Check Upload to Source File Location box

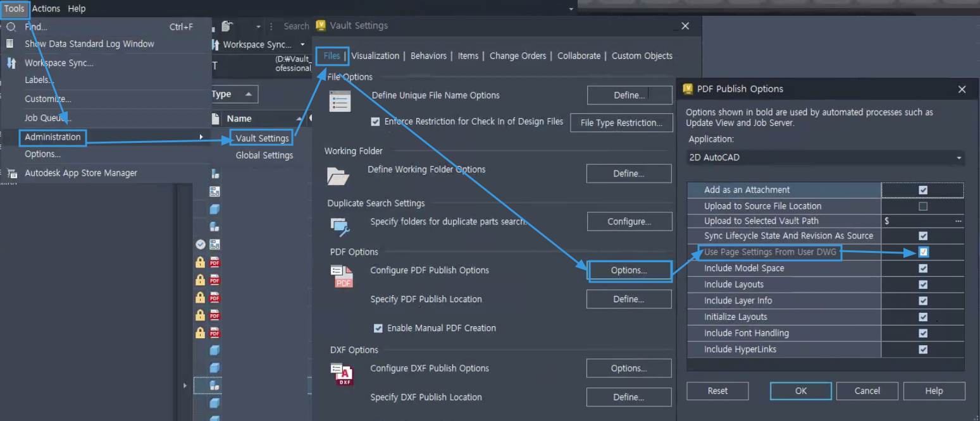pos(923,206)
